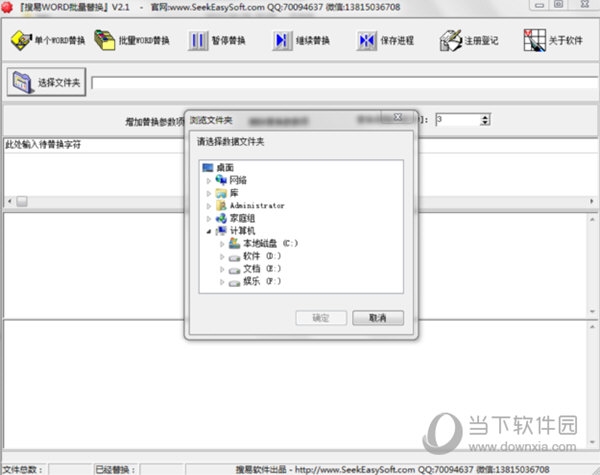Select 本地磁盘 (C:) drive
600x475 pixels.
pyautogui.click(x=270, y=243)
